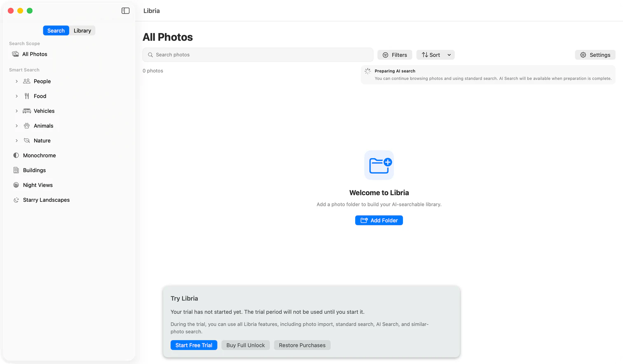
Task: Click Restore Purchases
Action: [302, 345]
